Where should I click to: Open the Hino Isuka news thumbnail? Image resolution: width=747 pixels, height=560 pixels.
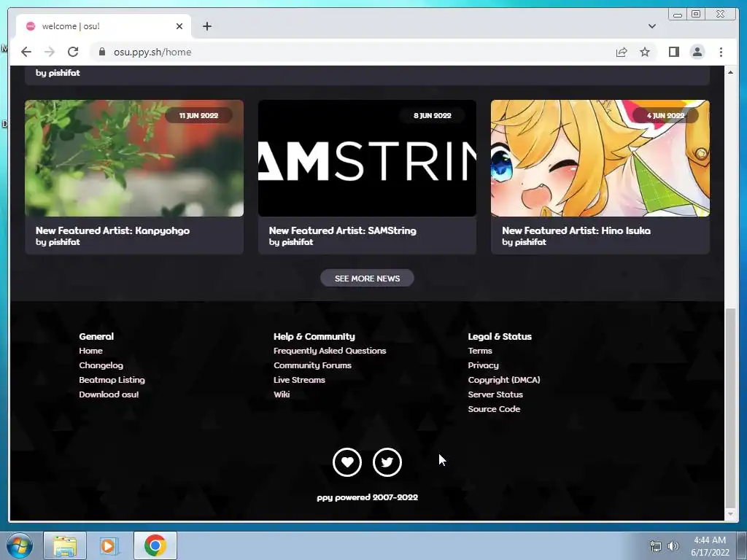point(600,158)
